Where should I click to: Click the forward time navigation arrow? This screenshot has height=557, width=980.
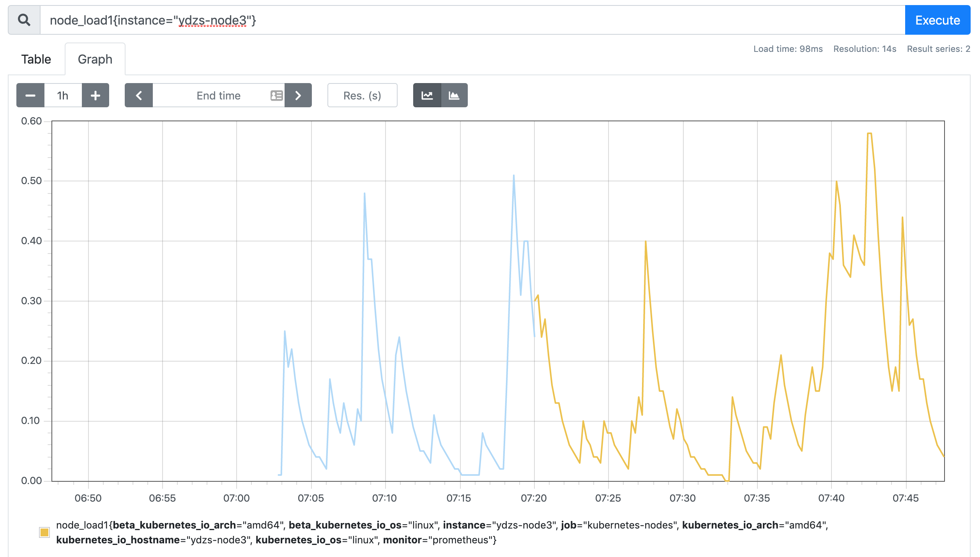299,95
